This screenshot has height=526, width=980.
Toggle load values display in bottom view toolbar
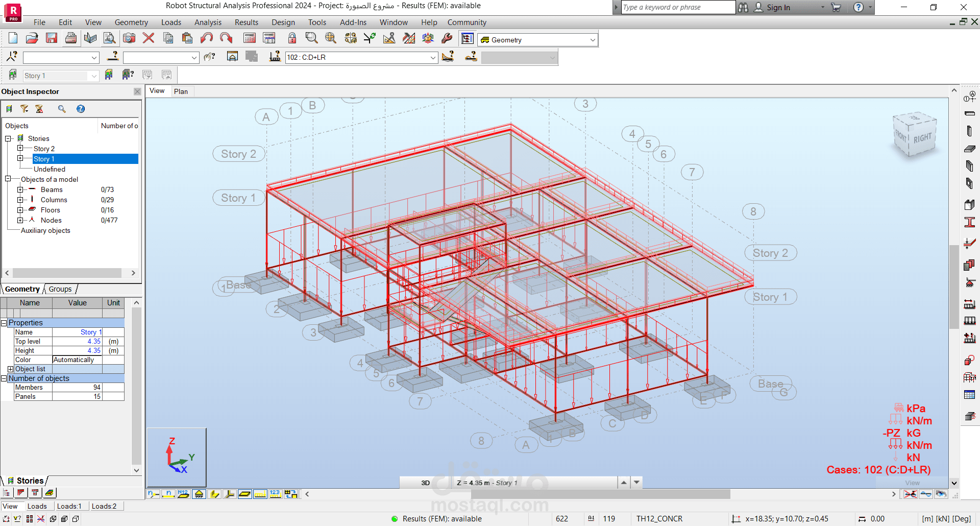click(276, 494)
